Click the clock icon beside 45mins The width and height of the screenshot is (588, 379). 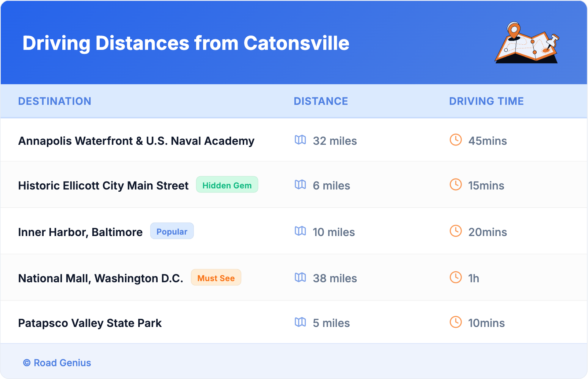pos(456,140)
